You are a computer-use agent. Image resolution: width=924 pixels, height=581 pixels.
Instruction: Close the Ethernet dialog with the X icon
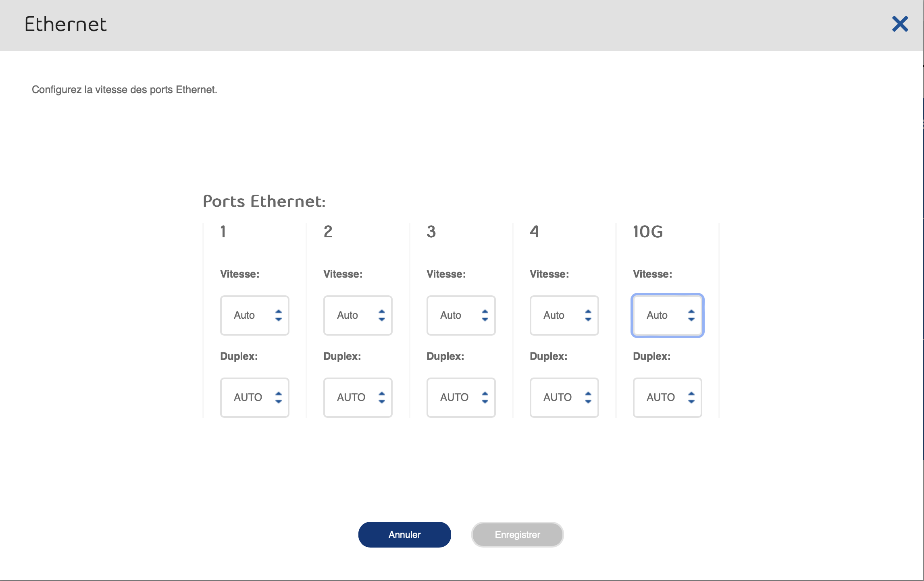(900, 24)
